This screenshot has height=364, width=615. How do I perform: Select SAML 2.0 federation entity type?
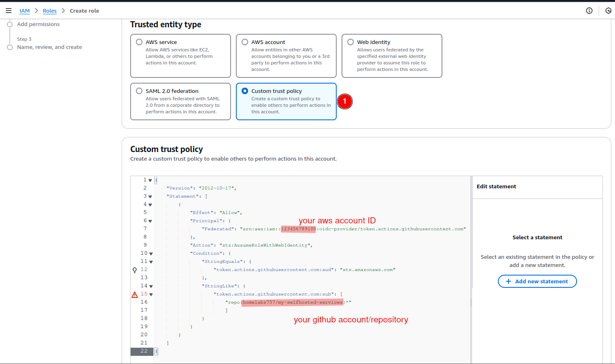(139, 91)
